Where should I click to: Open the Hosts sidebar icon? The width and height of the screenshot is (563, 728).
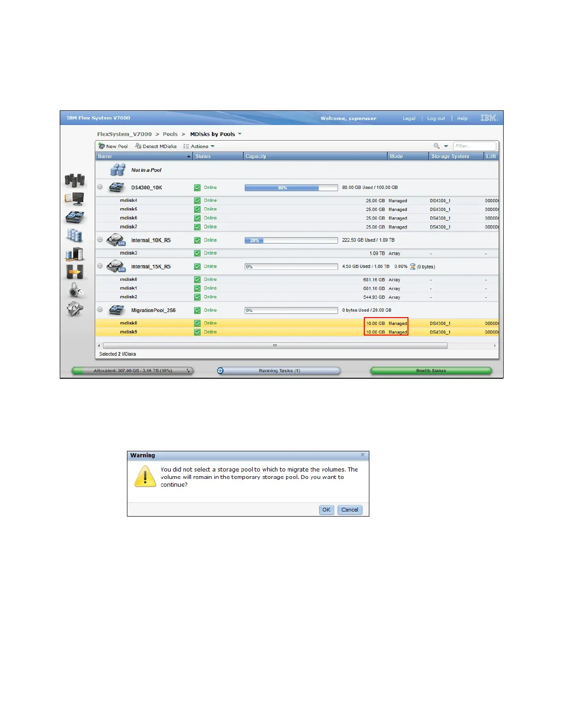pos(75,254)
